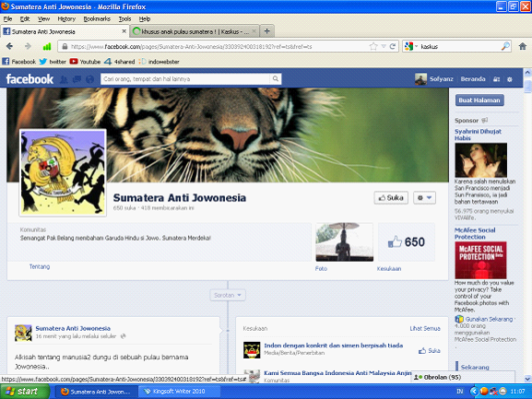
Task: Open a new browser tab with plus button
Action: [x=267, y=31]
